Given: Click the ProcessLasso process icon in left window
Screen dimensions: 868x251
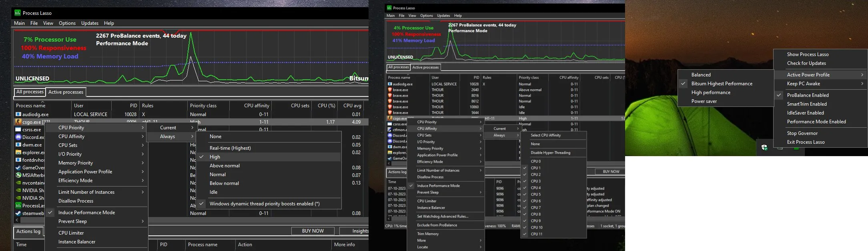Looking at the screenshot, I should pyautogui.click(x=18, y=205).
